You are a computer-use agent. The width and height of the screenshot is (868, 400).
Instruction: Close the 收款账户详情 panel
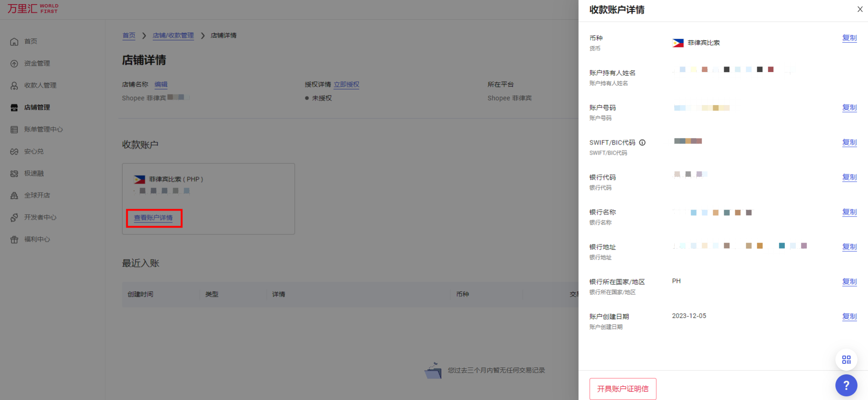[860, 9]
